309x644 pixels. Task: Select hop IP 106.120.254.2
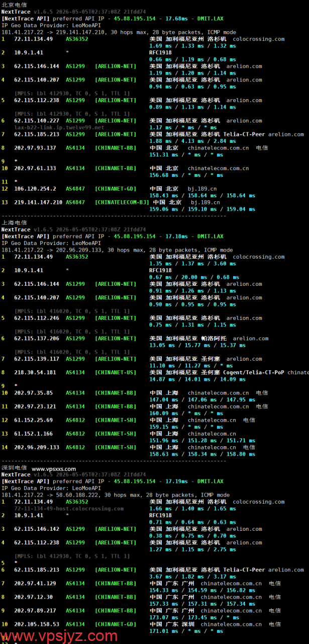click(x=35, y=189)
